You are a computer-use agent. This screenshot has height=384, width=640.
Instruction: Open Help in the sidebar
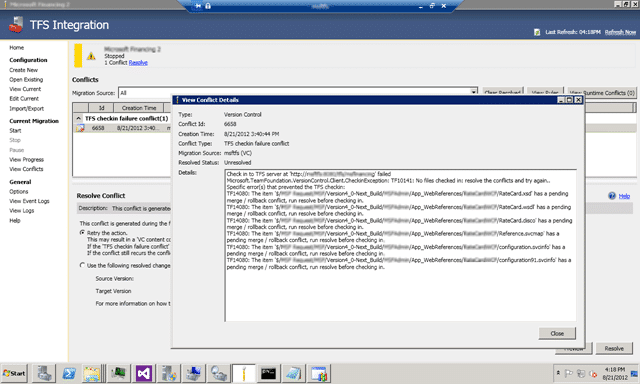[15, 220]
